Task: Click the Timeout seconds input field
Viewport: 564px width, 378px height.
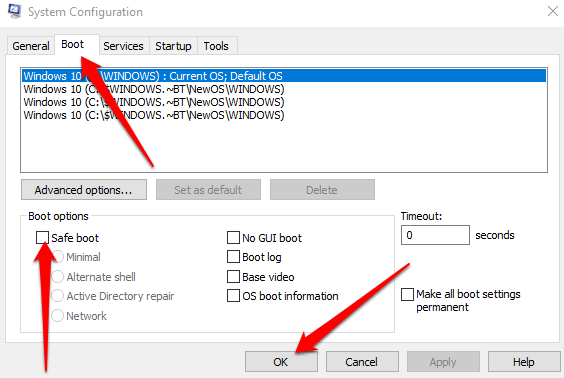Action: [435, 235]
